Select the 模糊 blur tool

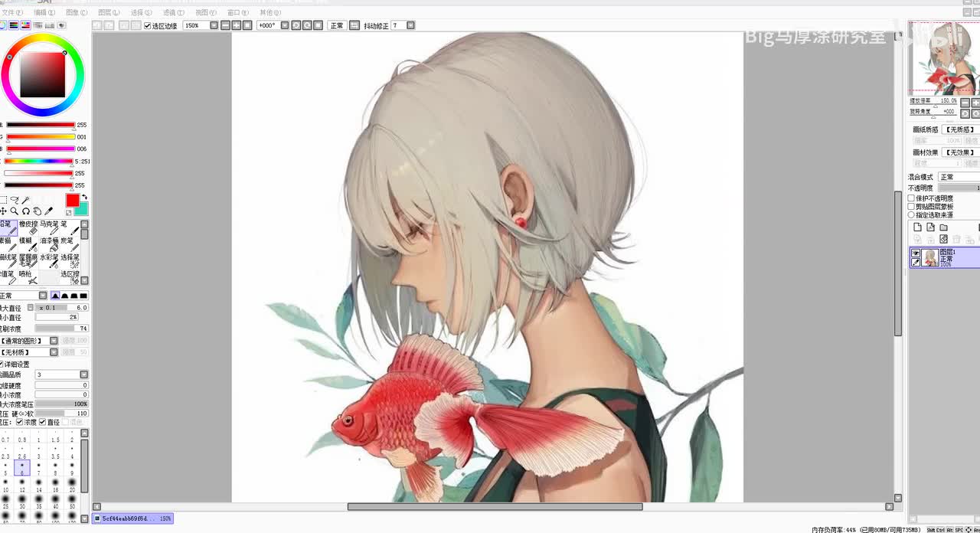[x=28, y=244]
